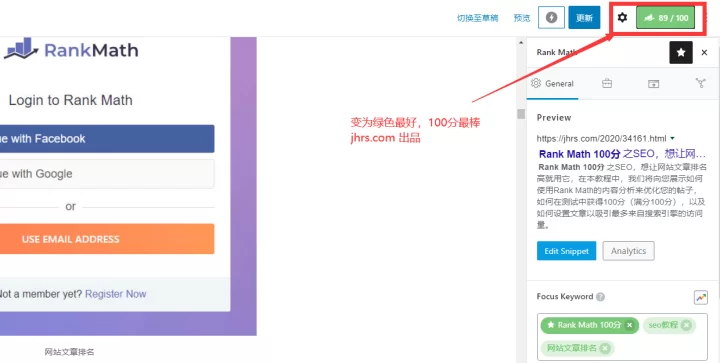Click the preview URL https://jhrs.com/2020/34161.html
This screenshot has width=720, height=363.
point(601,138)
